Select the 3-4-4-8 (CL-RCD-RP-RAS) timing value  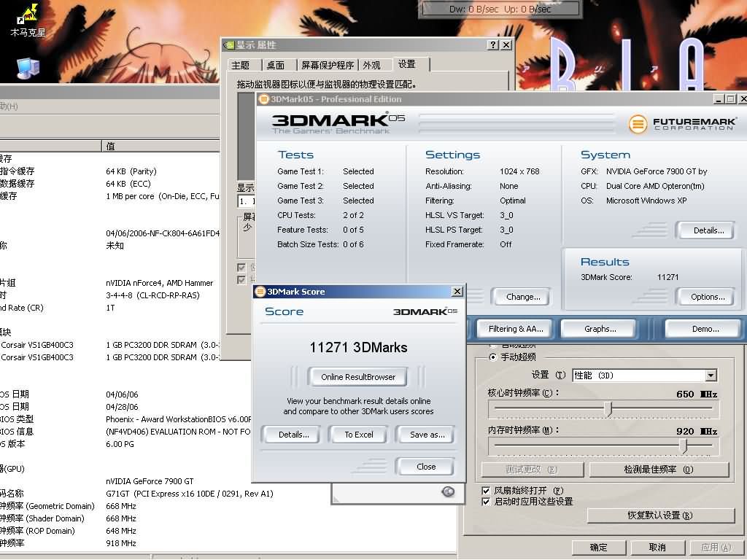click(x=152, y=295)
